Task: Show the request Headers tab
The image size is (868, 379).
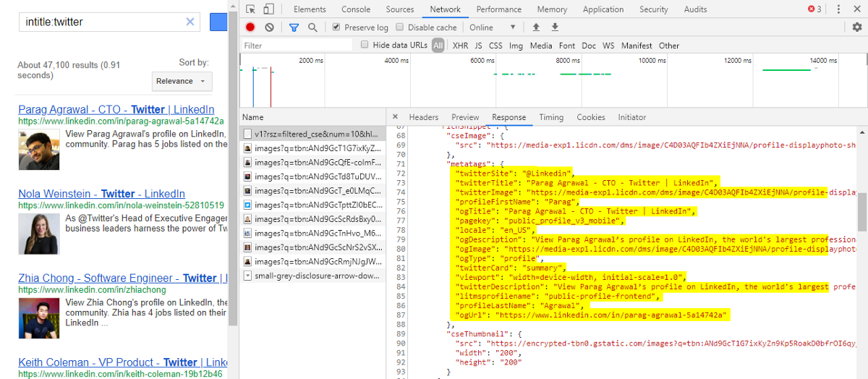Action: pos(424,117)
